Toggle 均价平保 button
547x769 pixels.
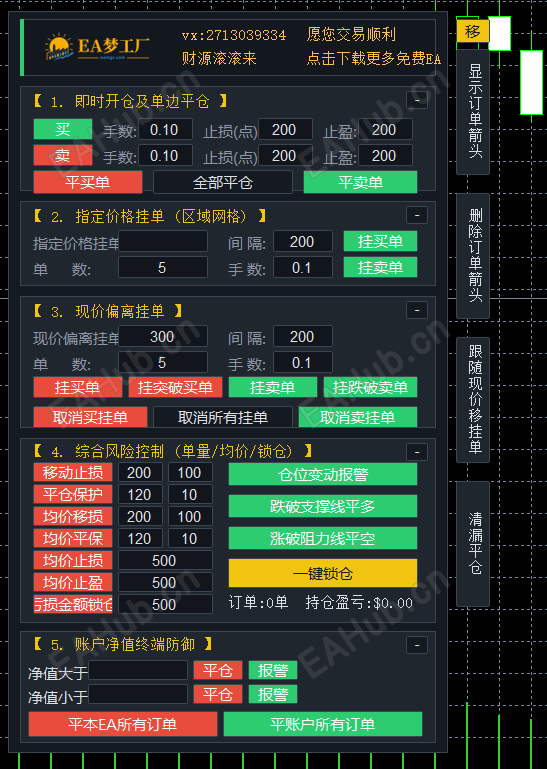[x=73, y=538]
